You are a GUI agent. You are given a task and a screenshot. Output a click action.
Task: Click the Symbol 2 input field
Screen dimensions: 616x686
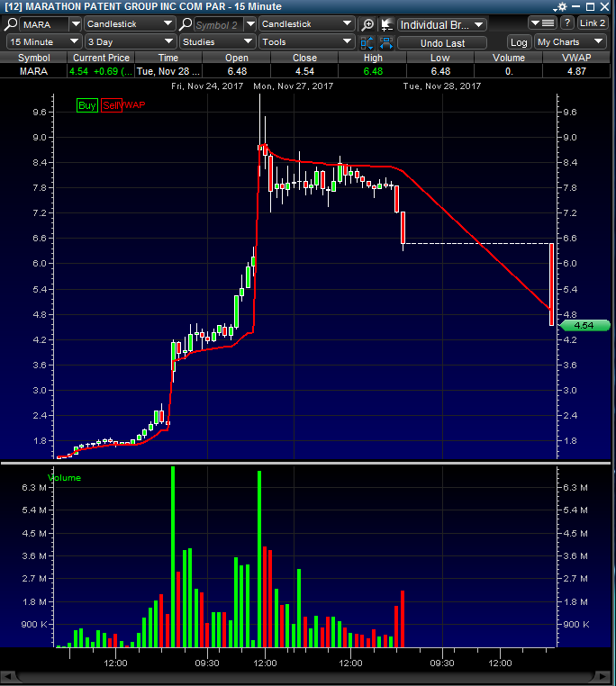219,24
